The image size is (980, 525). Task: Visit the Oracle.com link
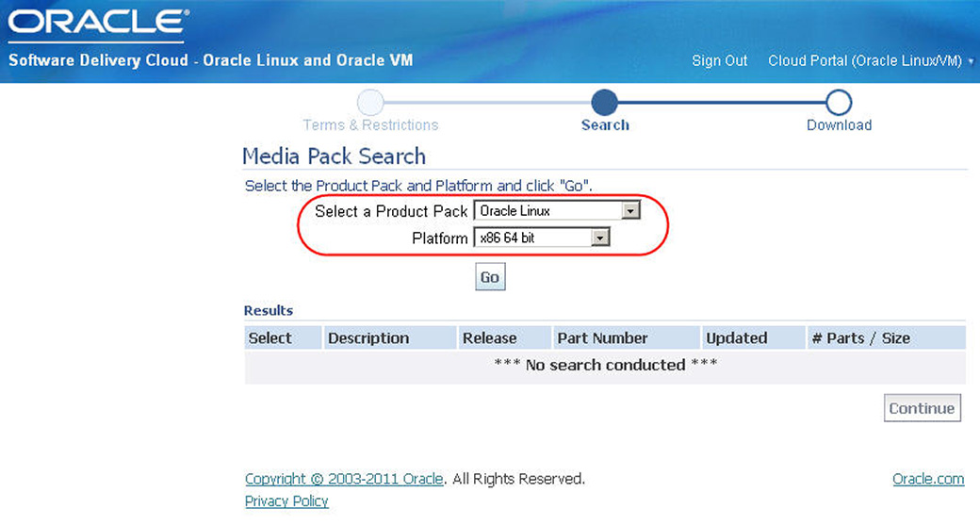coord(928,479)
